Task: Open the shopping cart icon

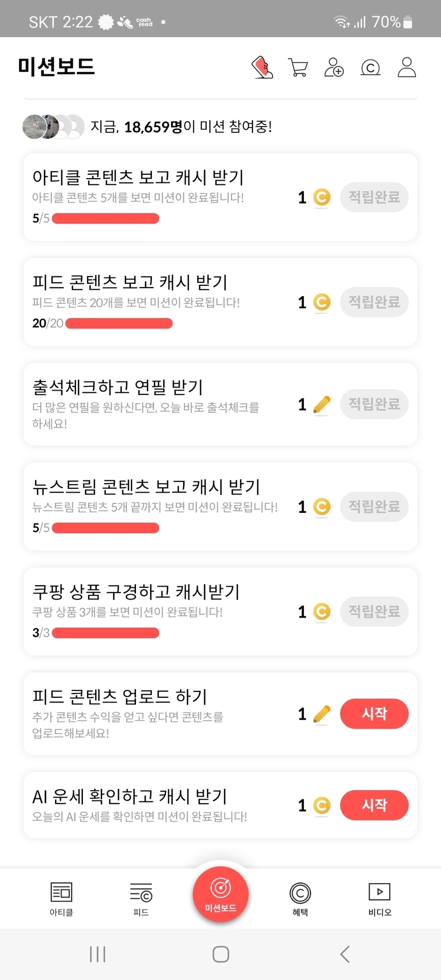Action: click(298, 67)
